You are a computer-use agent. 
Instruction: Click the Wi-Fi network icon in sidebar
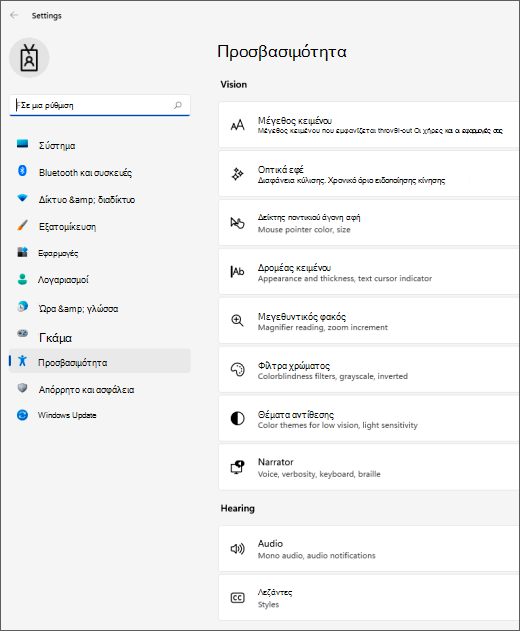[23, 198]
